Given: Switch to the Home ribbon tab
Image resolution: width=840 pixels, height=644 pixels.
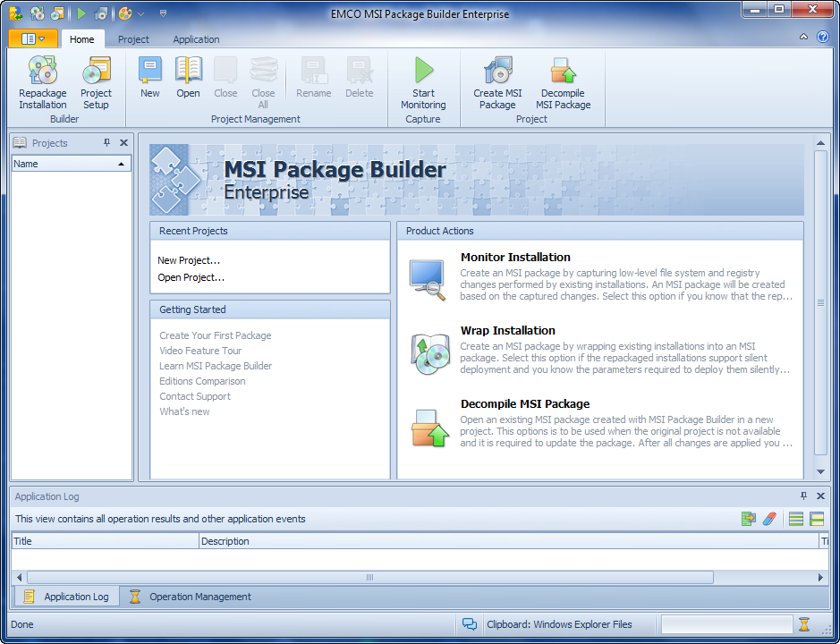Looking at the screenshot, I should tap(82, 39).
